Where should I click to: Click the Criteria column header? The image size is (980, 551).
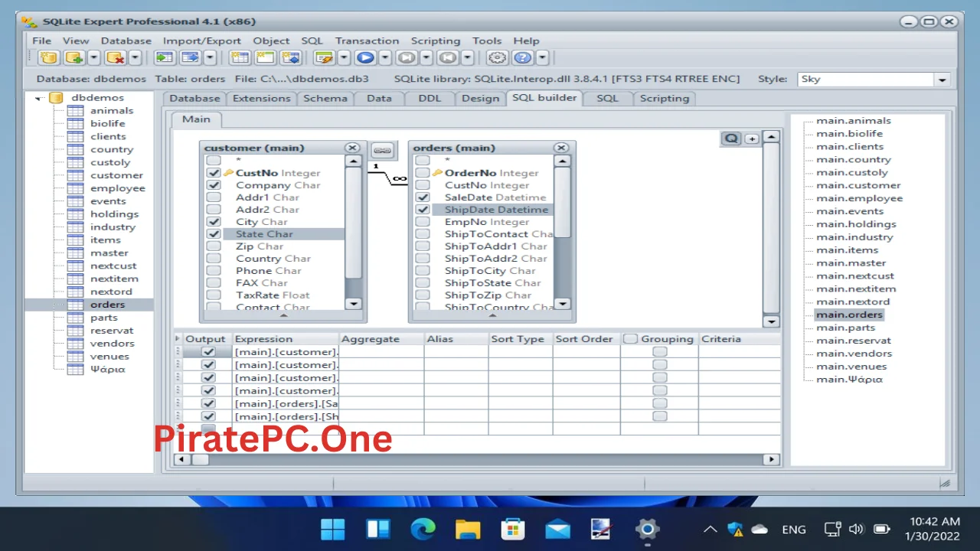(x=739, y=339)
